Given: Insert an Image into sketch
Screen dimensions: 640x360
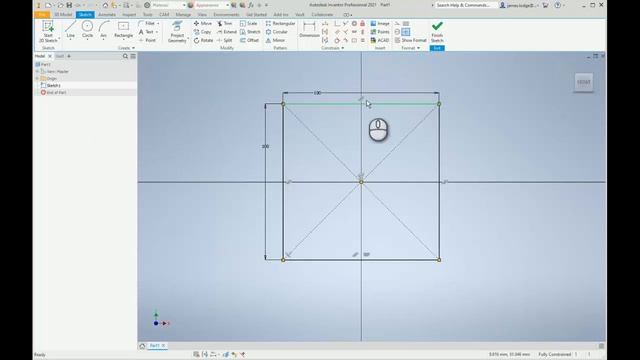Looking at the screenshot, I should coord(380,23).
